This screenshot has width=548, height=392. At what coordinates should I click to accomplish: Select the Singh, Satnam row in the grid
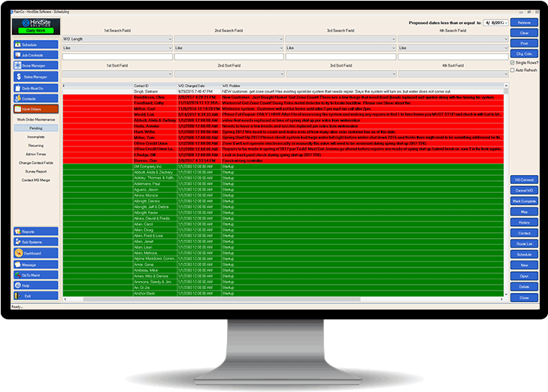pos(150,90)
